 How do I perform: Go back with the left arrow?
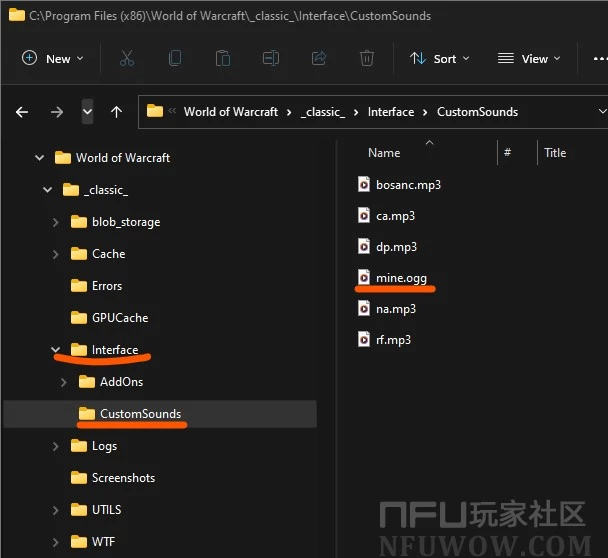22,112
